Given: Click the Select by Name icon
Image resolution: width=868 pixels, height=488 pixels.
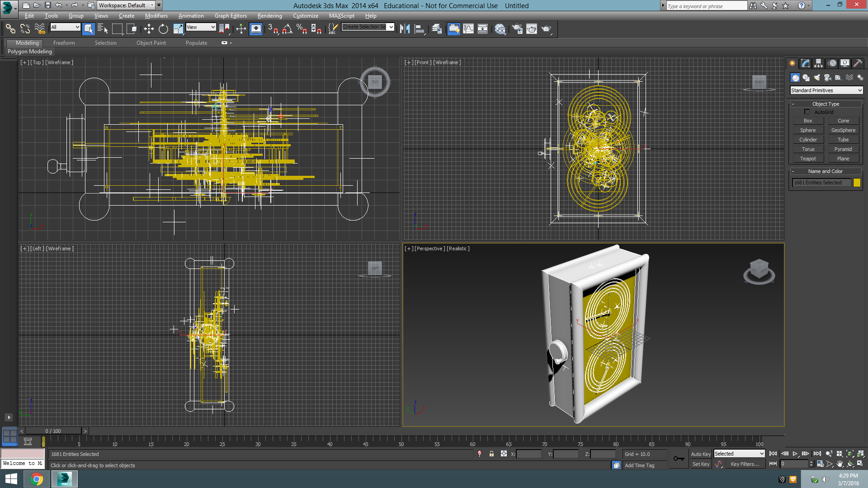Looking at the screenshot, I should pos(103,29).
